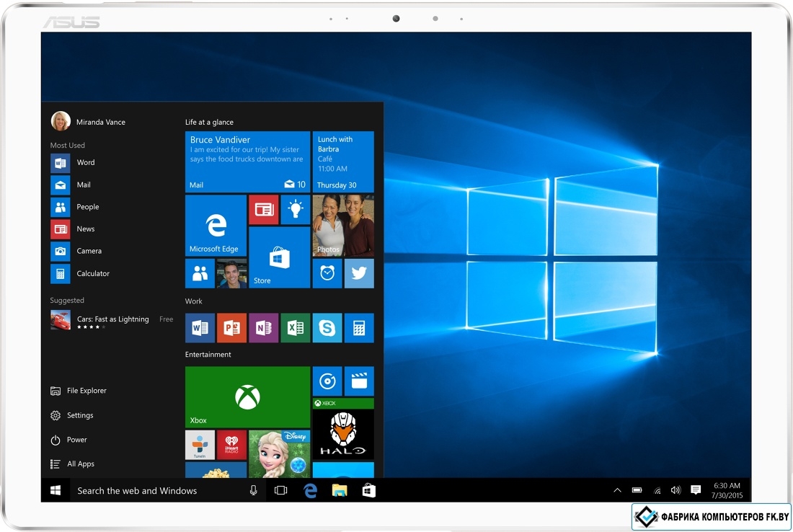The width and height of the screenshot is (793, 532).
Task: Open the People tile under Edge
Action: point(200,274)
